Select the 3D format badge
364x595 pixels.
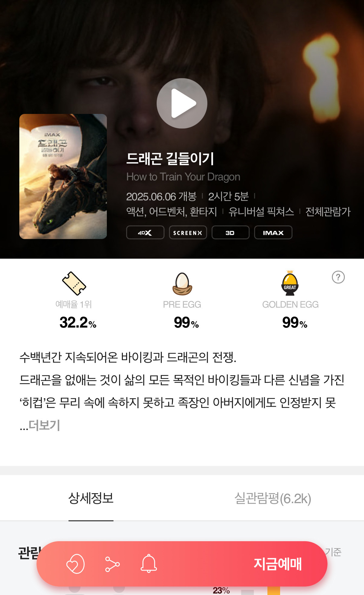230,233
